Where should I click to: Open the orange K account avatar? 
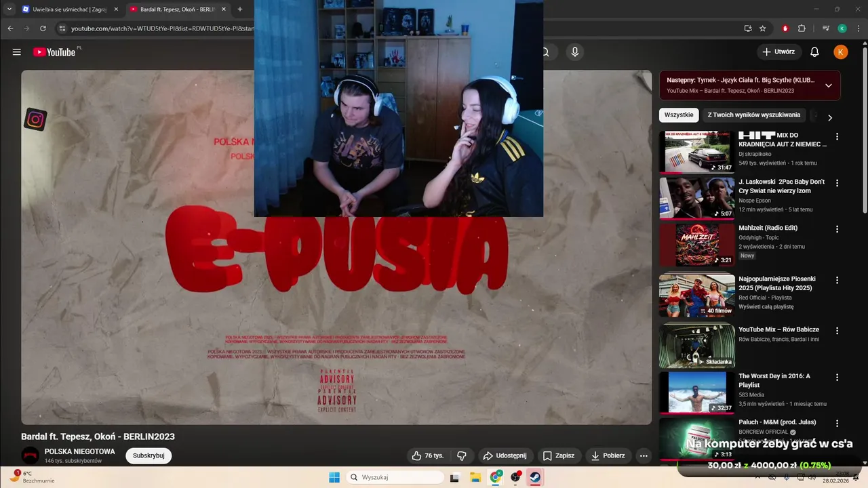(840, 52)
